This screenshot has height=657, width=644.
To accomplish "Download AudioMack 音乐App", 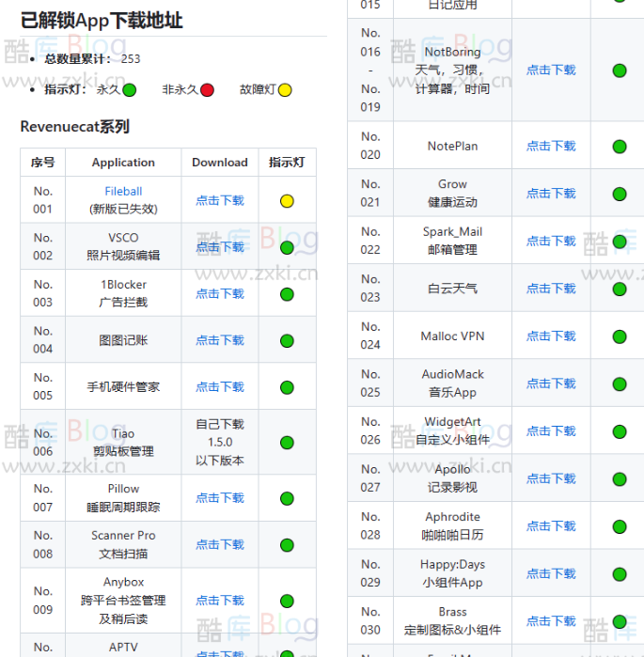I will (551, 383).
